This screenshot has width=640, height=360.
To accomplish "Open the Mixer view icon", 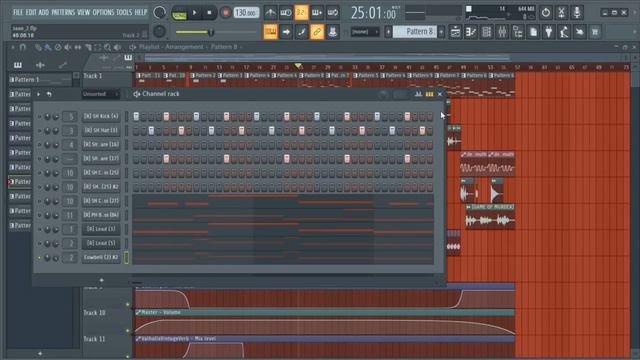I will (502, 32).
